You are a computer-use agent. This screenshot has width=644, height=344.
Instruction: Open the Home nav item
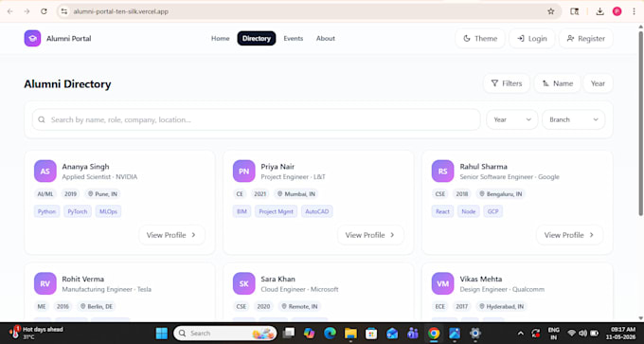point(220,38)
